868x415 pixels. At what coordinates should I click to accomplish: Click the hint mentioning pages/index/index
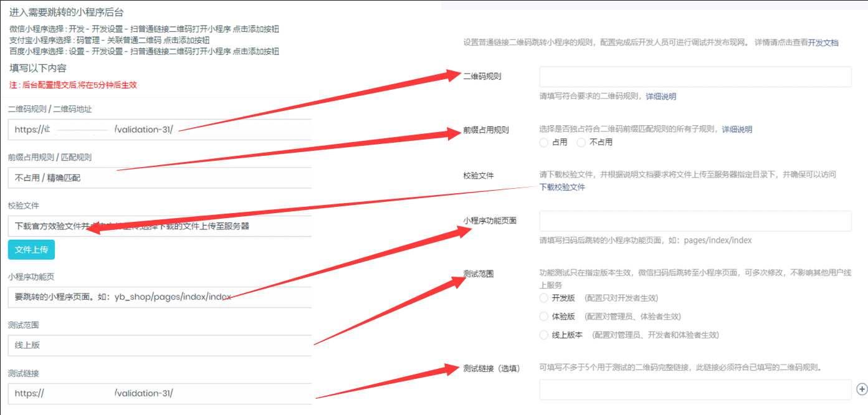click(646, 241)
